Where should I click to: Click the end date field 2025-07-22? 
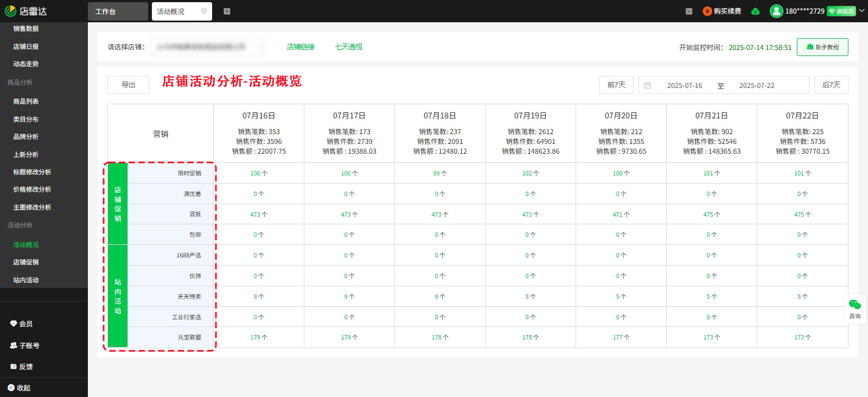[x=757, y=85]
